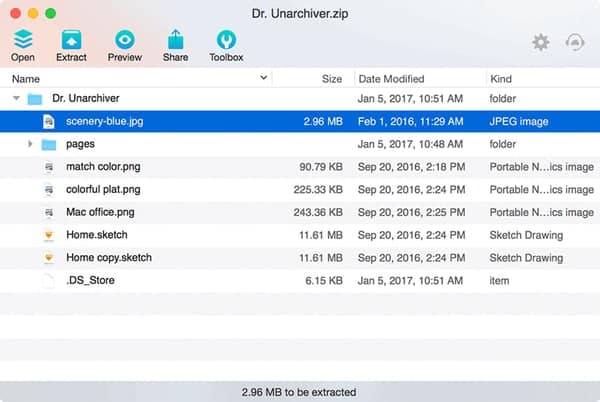Collapse the Dr. Unarchiver folder triangle
600x402 pixels.
16,98
